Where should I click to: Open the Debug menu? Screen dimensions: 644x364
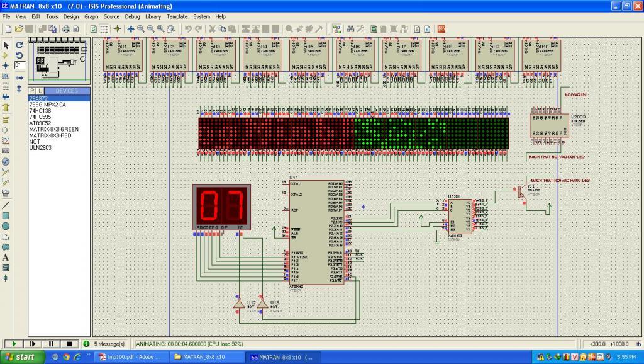coord(132,16)
